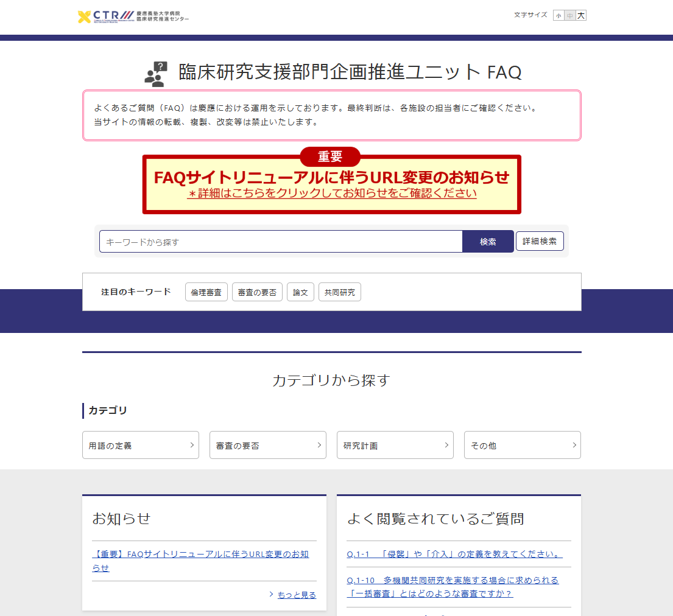The width and height of the screenshot is (673, 616).
Task: Click the 文字サイズ label
Action: 530,15
